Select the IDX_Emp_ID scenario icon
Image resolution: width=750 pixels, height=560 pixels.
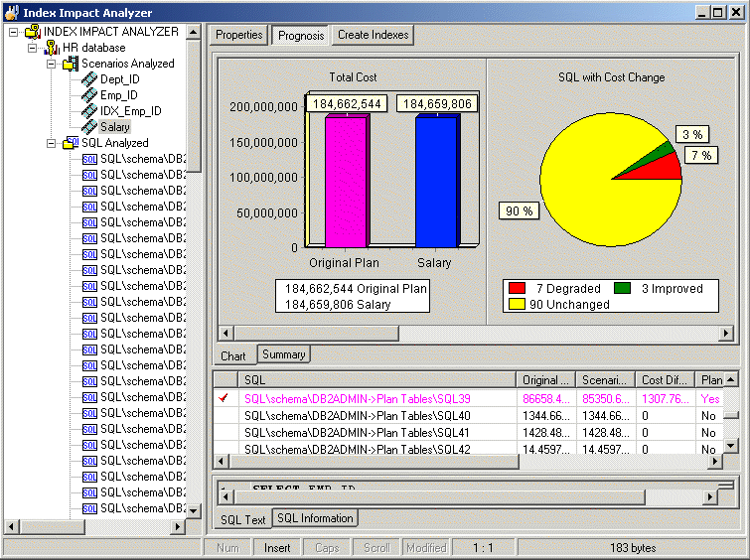pyautogui.click(x=89, y=111)
